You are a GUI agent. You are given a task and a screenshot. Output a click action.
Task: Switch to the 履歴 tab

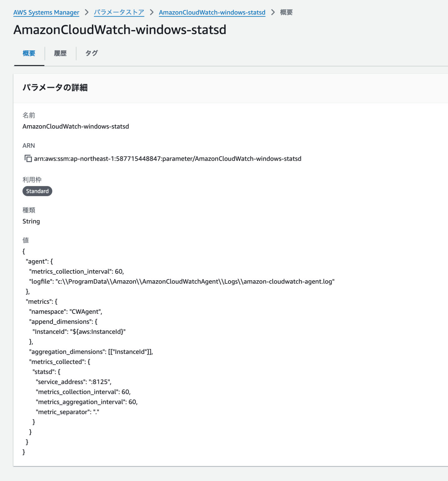[x=60, y=53]
